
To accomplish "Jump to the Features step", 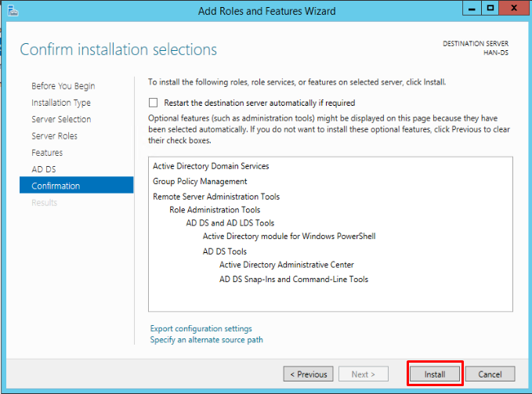I will pos(47,153).
